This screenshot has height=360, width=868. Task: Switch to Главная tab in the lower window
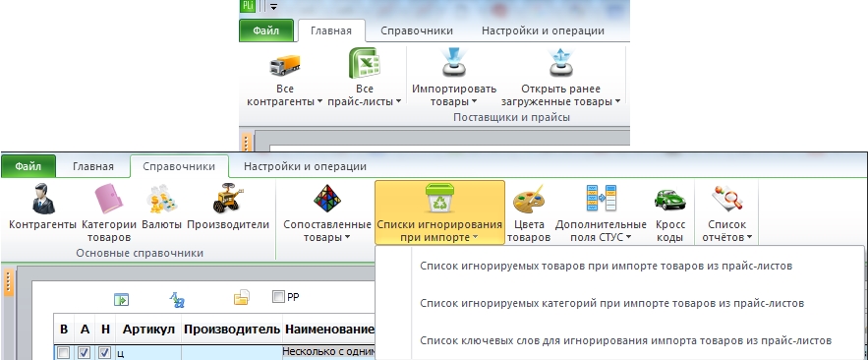pos(93,166)
